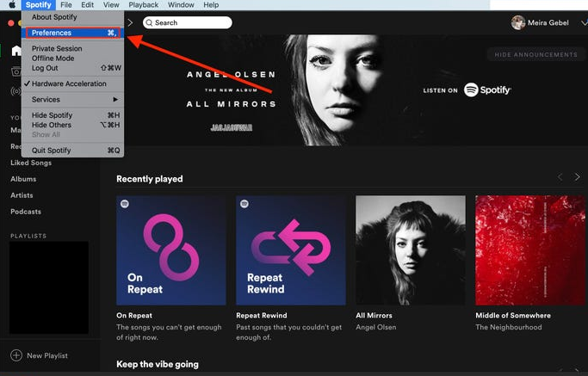Click the Search input field

(188, 23)
